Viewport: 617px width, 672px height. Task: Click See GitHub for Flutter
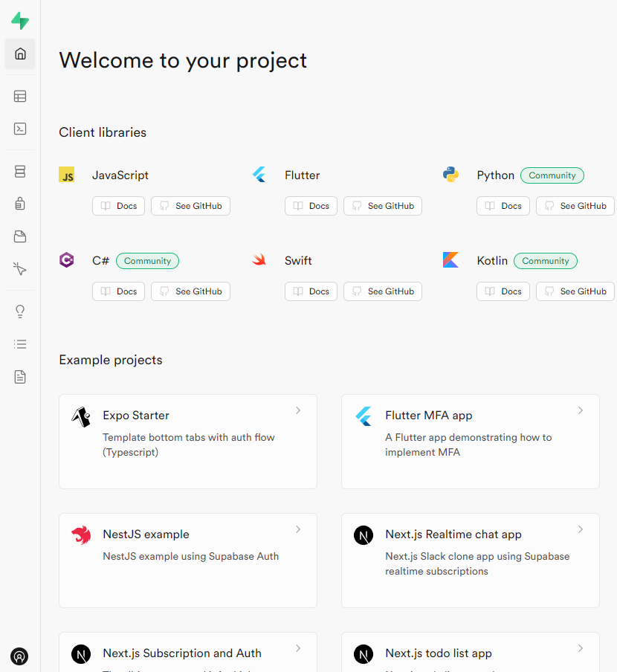[382, 206]
